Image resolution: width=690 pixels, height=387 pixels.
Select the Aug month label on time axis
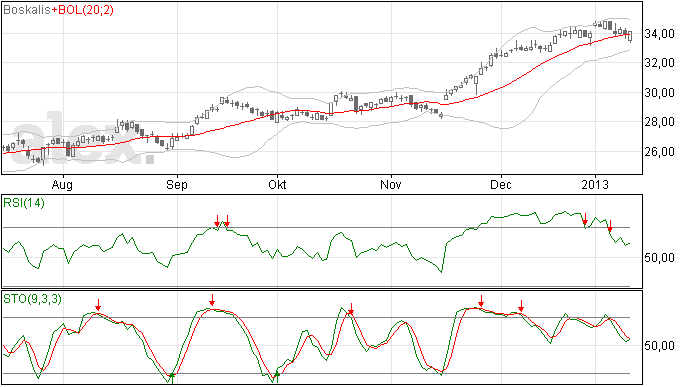[x=62, y=185]
